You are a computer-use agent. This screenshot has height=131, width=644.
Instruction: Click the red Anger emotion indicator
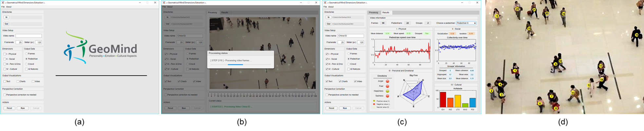point(388,81)
